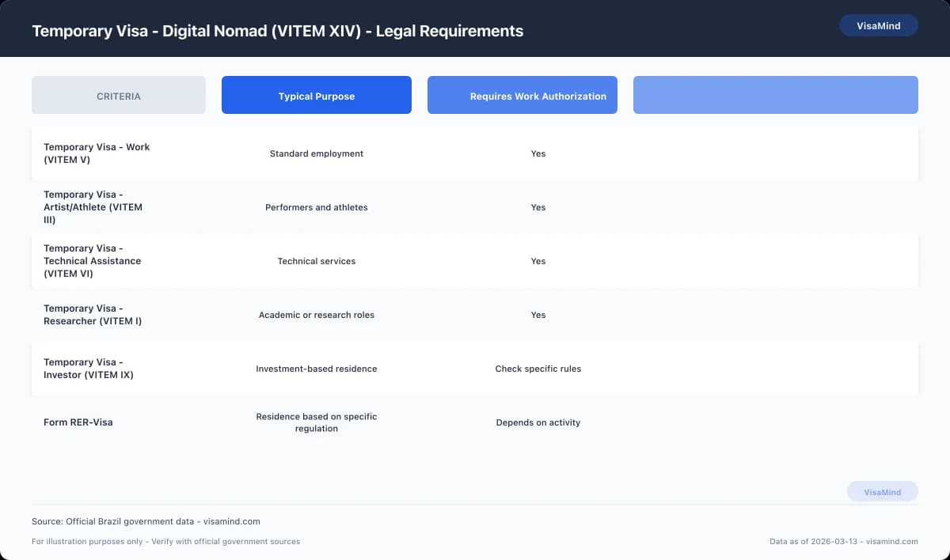This screenshot has height=560, width=950.
Task: Click the unlabeled blue header on the right
Action: pos(775,94)
